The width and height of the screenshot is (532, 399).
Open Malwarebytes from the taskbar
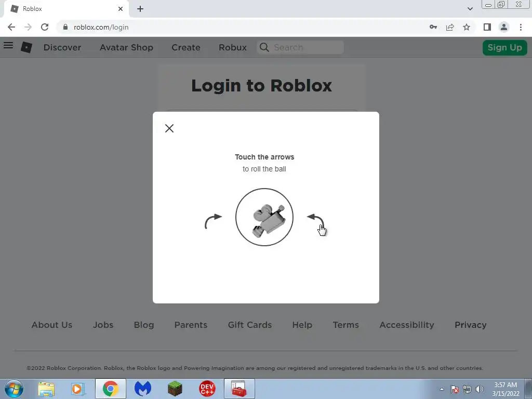click(x=143, y=389)
